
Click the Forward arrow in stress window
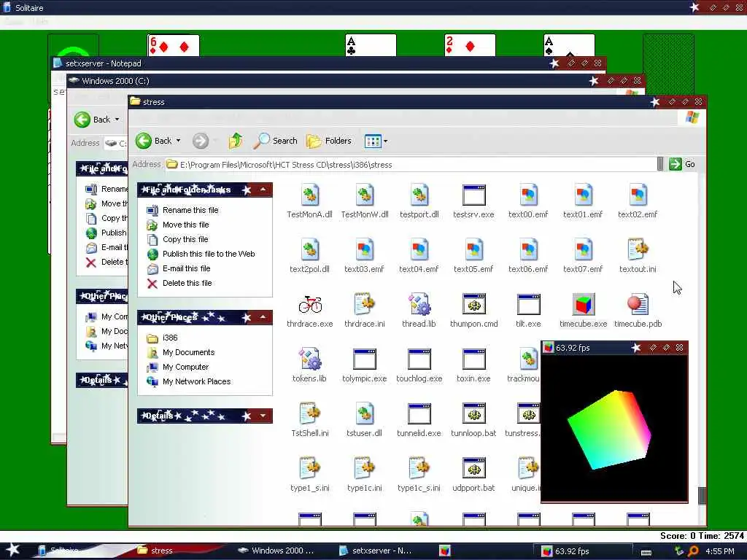(x=201, y=141)
